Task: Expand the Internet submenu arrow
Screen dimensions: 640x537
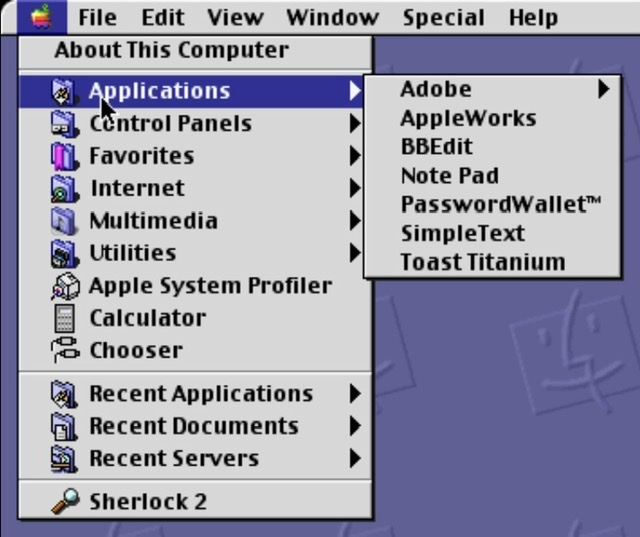Action: (355, 188)
